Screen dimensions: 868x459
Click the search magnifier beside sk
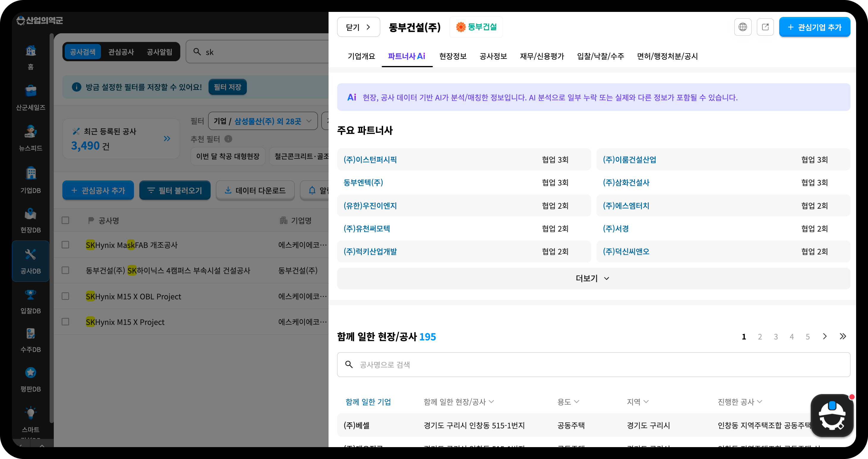point(197,52)
